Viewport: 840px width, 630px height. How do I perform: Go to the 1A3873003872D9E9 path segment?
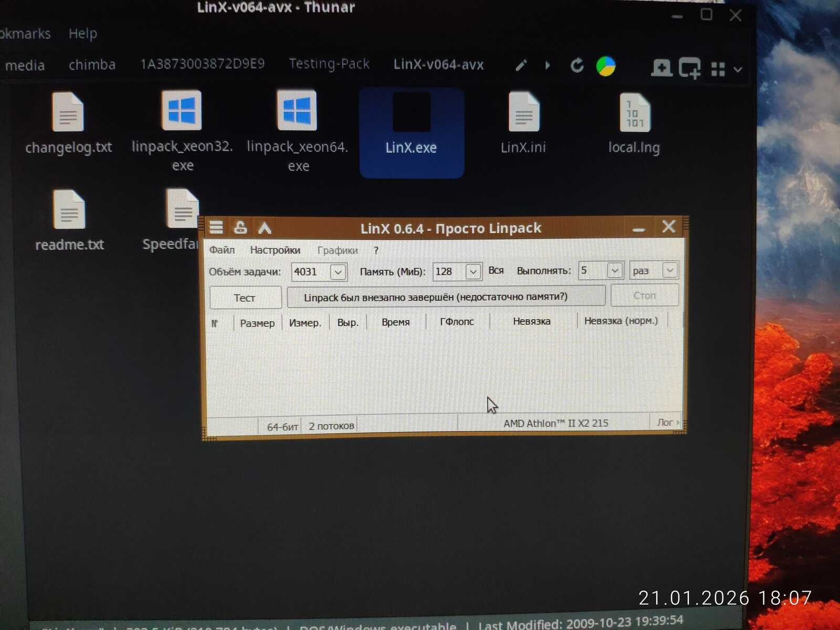[x=202, y=64]
